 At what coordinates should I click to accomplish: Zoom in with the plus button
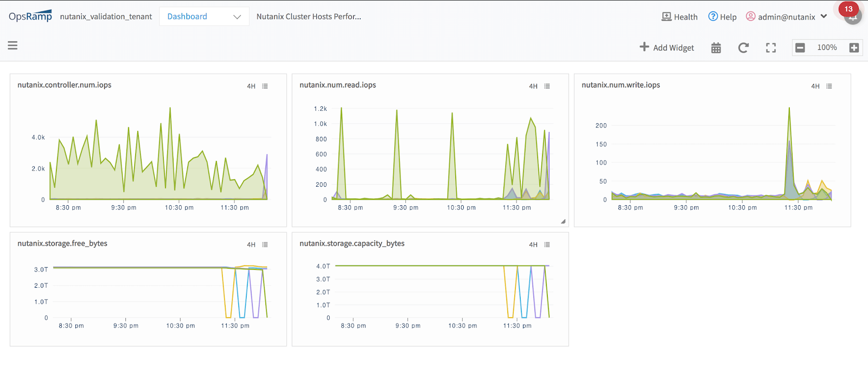854,48
